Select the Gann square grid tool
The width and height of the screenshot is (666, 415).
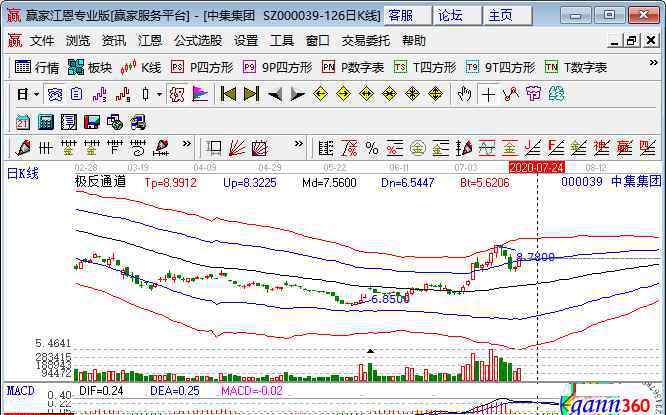click(260, 148)
